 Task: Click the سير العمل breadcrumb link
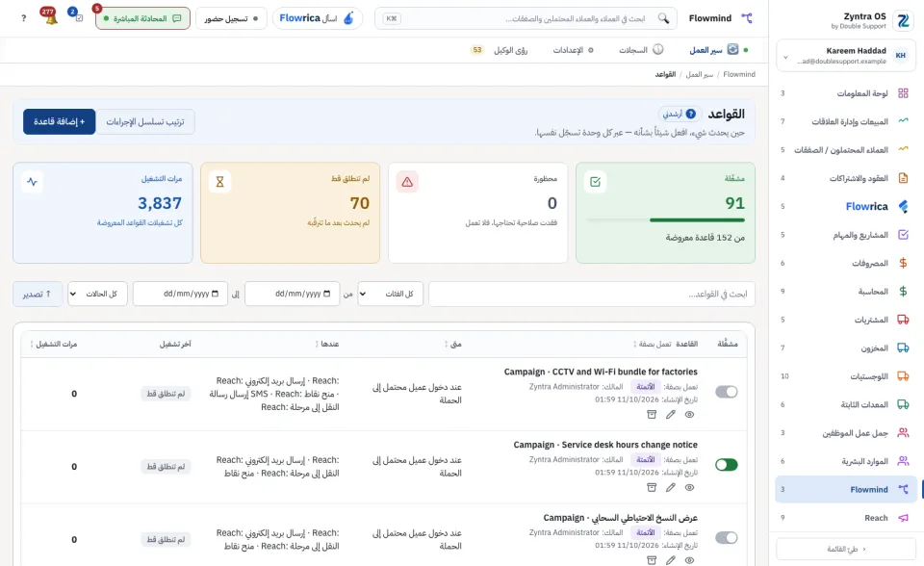tap(700, 74)
